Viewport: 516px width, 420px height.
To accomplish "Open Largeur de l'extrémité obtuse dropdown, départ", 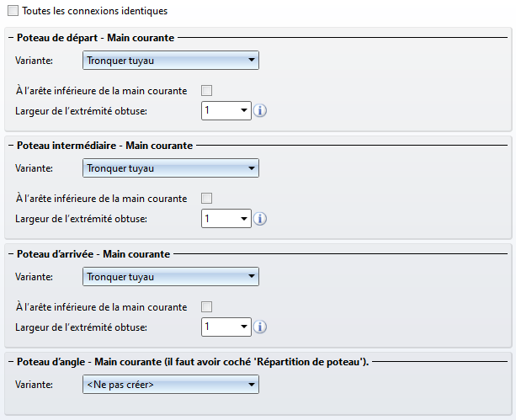I will (x=244, y=110).
